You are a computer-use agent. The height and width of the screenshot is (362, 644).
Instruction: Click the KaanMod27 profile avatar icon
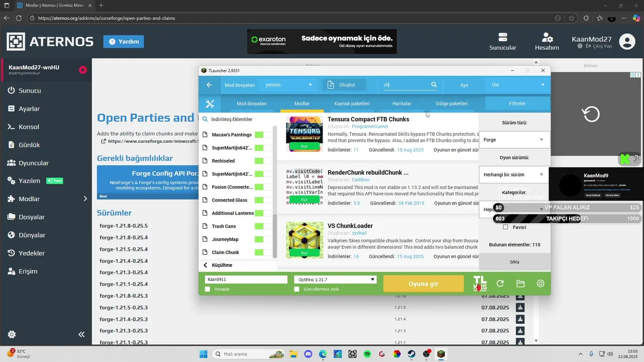click(627, 42)
